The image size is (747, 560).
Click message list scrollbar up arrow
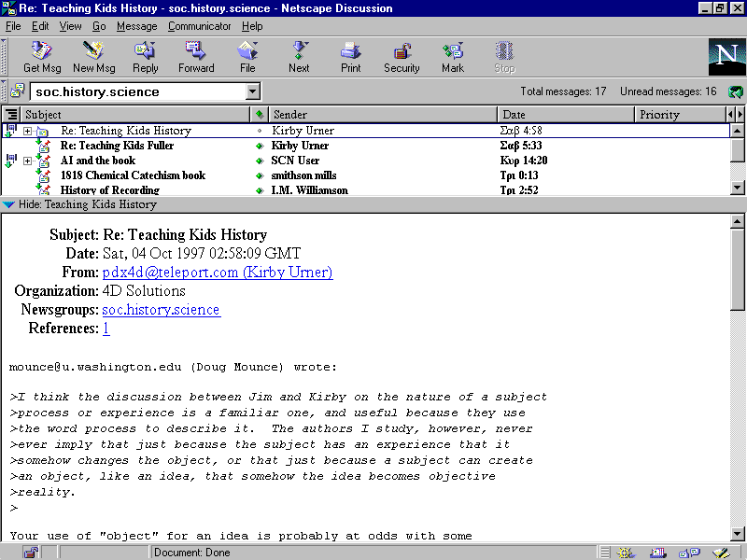737,131
